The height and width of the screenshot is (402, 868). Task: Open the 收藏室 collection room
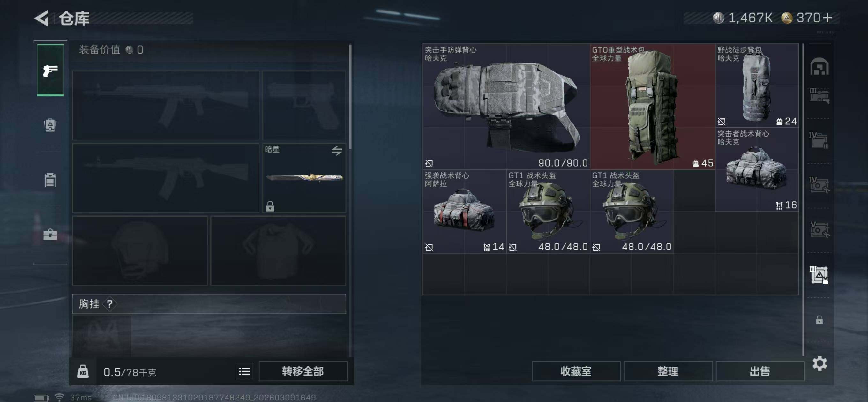point(576,371)
